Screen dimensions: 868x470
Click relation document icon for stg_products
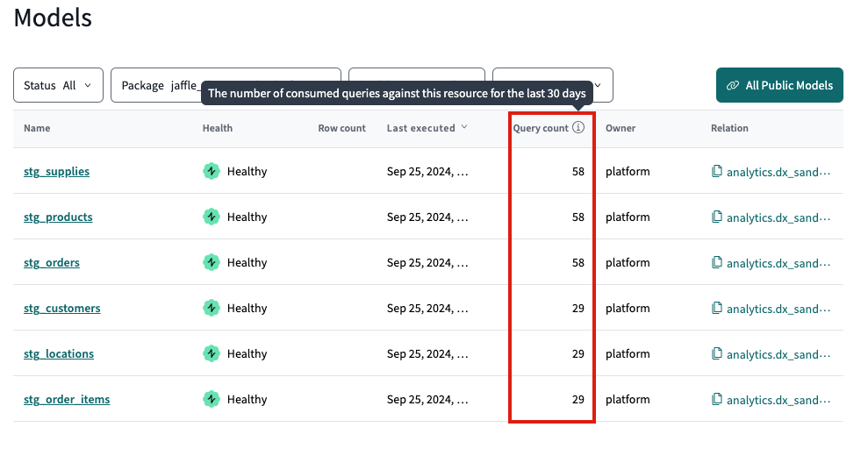[717, 217]
